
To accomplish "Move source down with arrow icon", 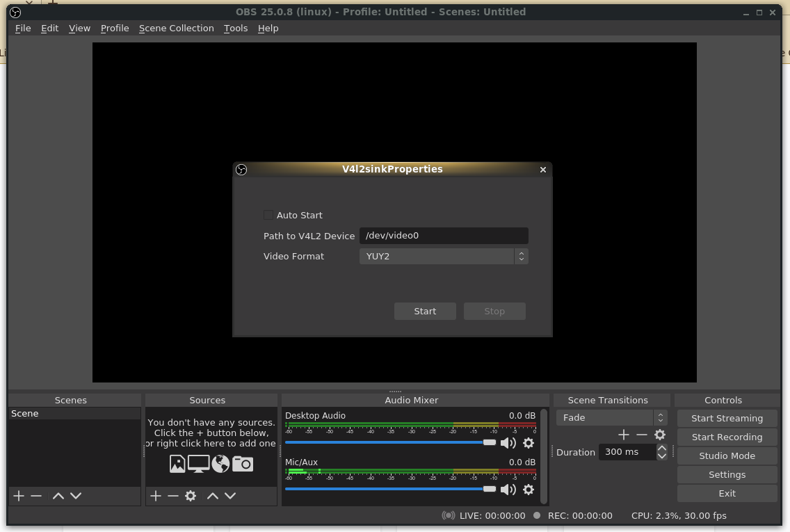I will click(230, 496).
